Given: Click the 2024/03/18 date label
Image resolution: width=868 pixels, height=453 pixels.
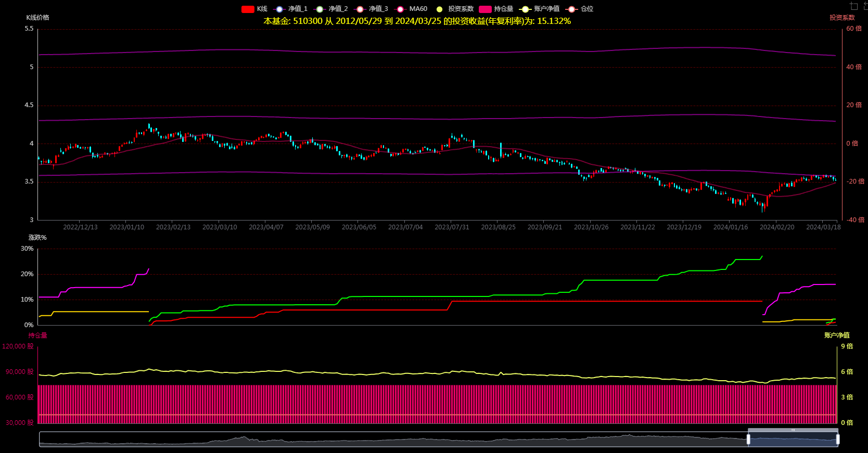Looking at the screenshot, I should (x=823, y=227).
